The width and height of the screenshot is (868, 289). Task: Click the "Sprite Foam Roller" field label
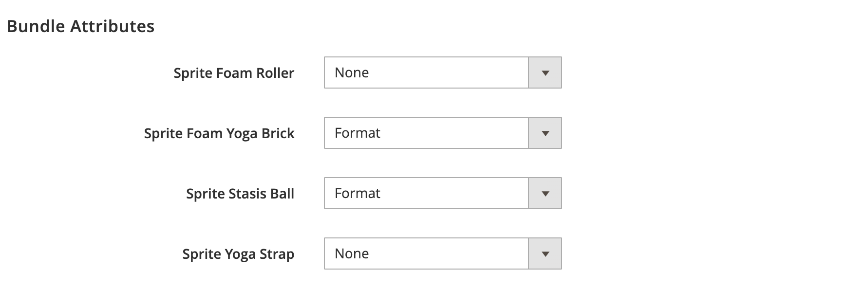coord(234,73)
